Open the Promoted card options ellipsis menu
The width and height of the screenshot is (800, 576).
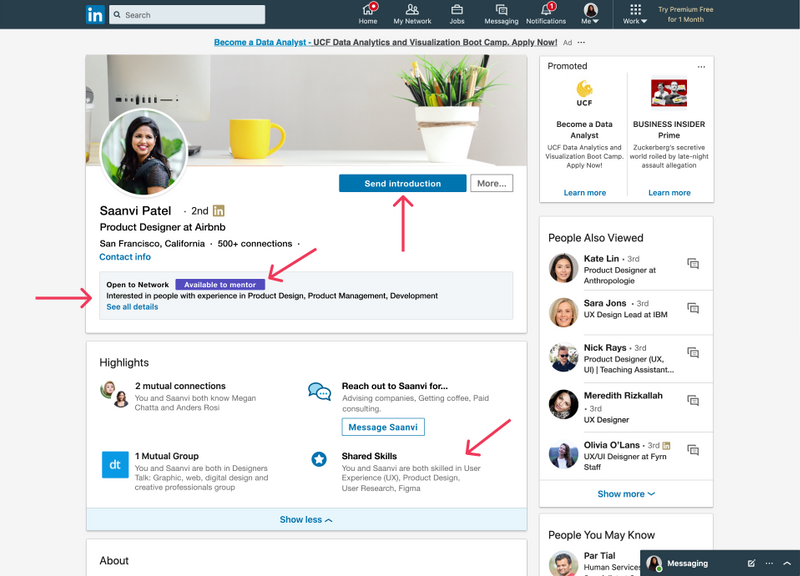click(x=701, y=65)
